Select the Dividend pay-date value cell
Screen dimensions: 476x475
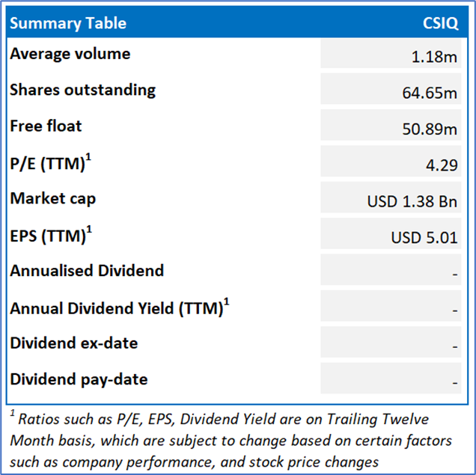(454, 382)
